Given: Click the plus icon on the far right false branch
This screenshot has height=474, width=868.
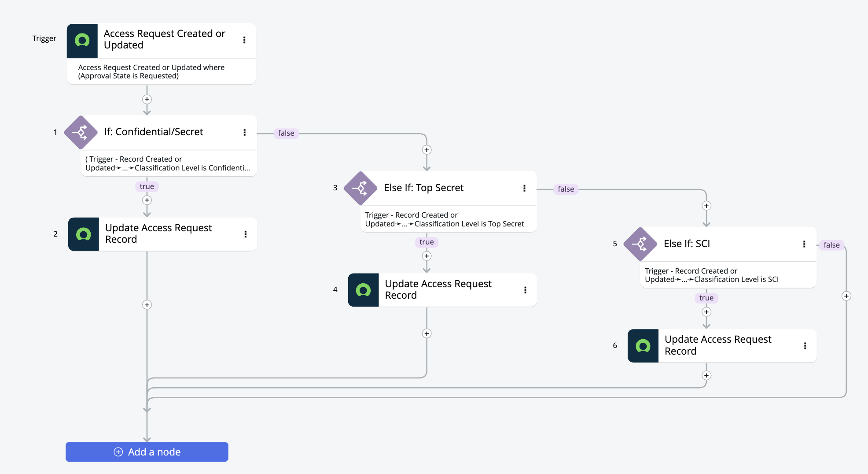Looking at the screenshot, I should point(846,296).
